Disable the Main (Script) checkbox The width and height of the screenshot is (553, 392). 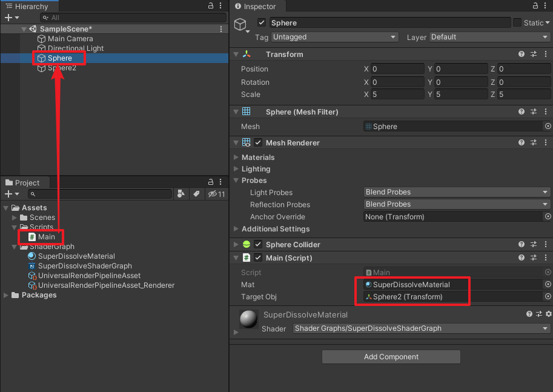pos(258,257)
